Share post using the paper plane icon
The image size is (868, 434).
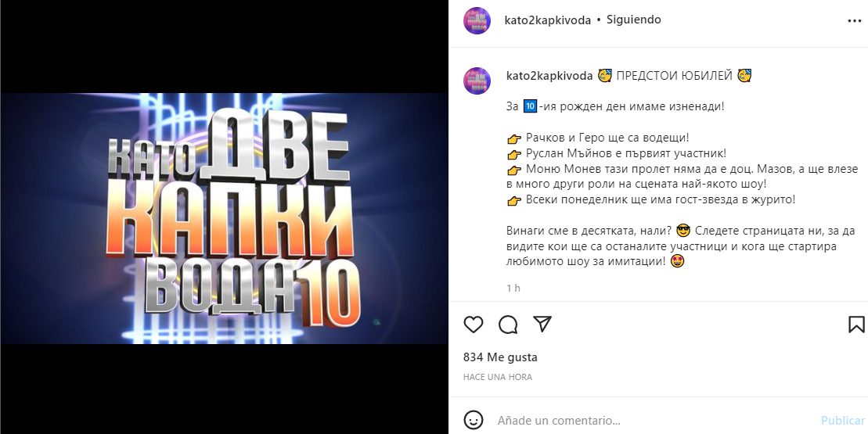[x=542, y=324]
